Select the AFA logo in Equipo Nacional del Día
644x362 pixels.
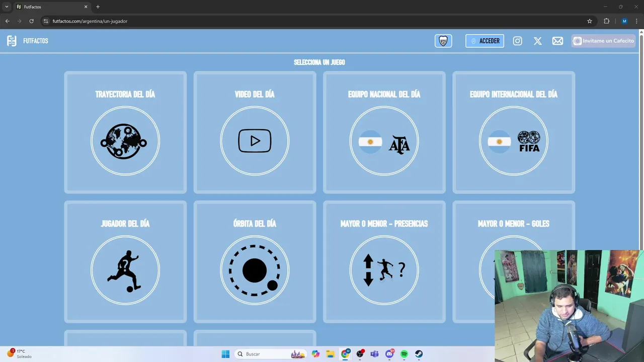point(399,144)
